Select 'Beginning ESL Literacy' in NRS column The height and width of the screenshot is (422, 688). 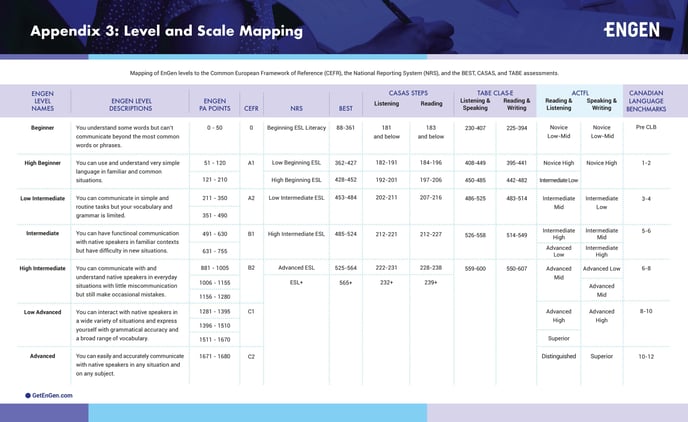pyautogui.click(x=296, y=128)
